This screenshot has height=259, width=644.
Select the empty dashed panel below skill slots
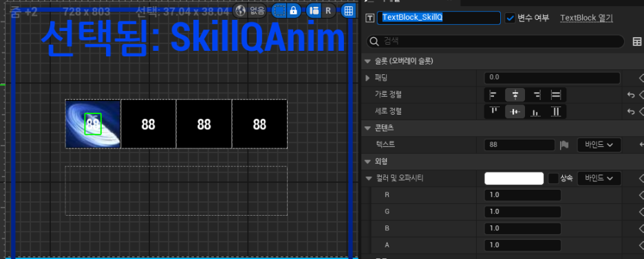(176, 190)
